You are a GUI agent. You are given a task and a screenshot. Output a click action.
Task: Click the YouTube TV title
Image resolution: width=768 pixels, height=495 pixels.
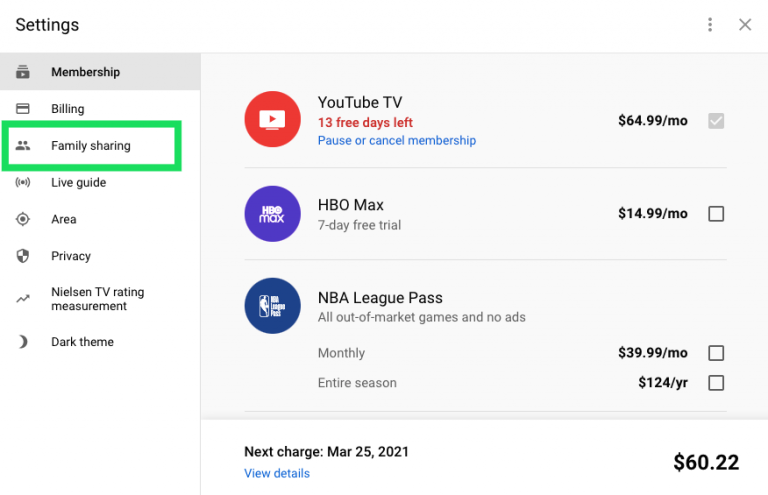tap(360, 102)
